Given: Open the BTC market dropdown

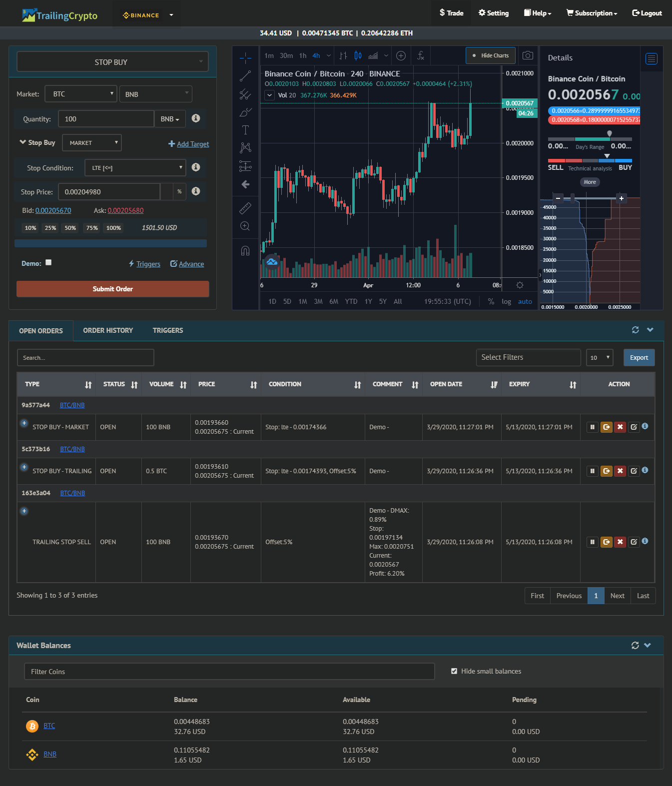Looking at the screenshot, I should pyautogui.click(x=81, y=94).
